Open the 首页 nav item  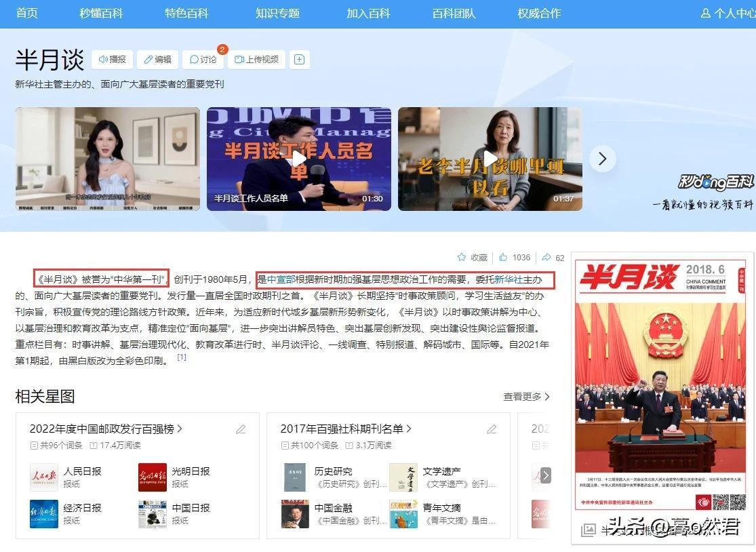pos(26,13)
